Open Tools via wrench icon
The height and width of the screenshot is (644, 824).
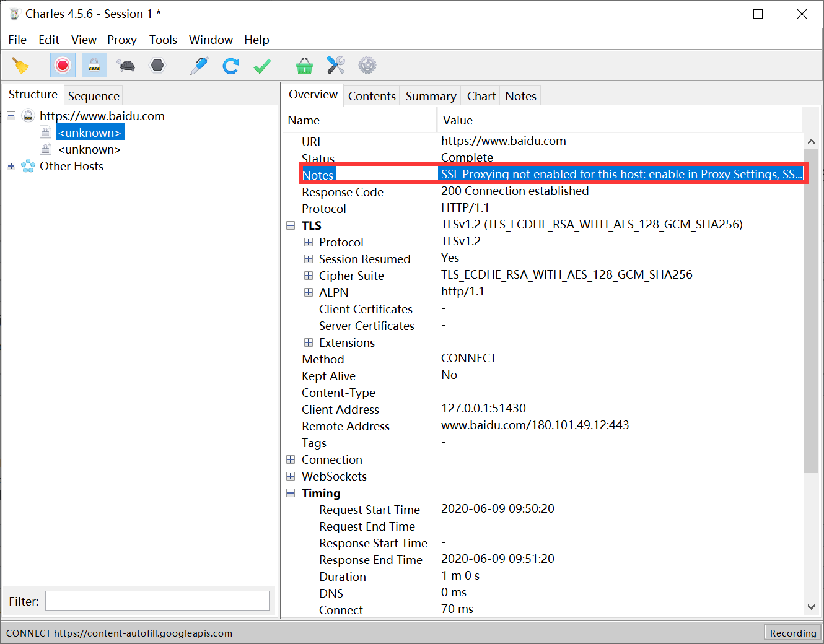pos(336,65)
